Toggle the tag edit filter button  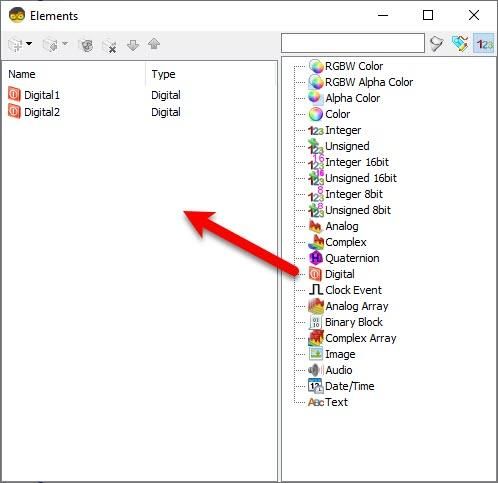click(460, 43)
